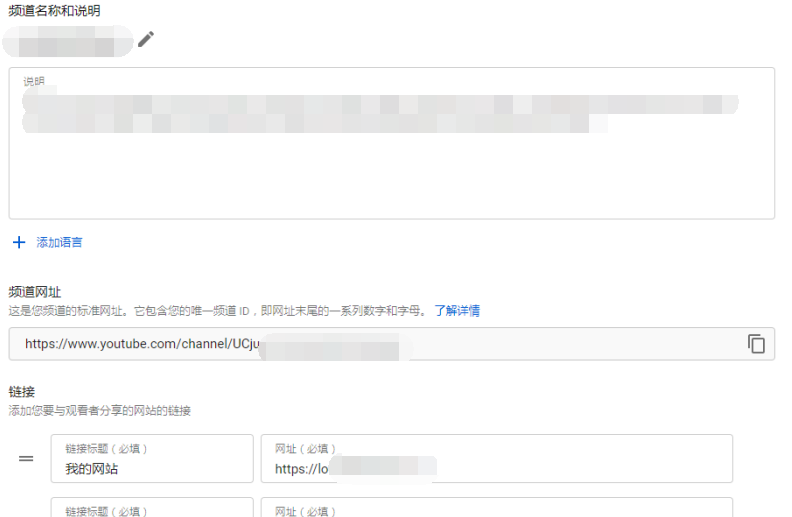Click the blurred channel name field

coord(68,41)
